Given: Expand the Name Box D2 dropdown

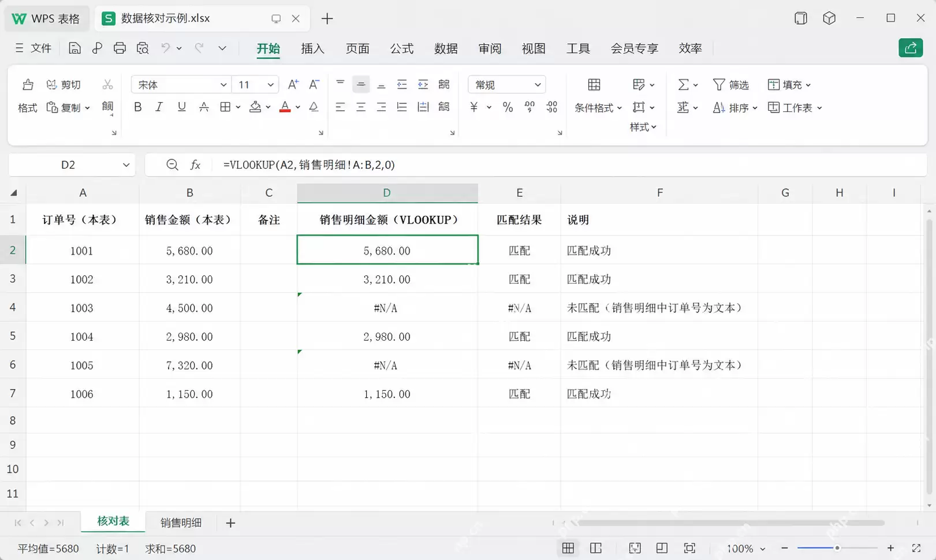Looking at the screenshot, I should pos(126,165).
